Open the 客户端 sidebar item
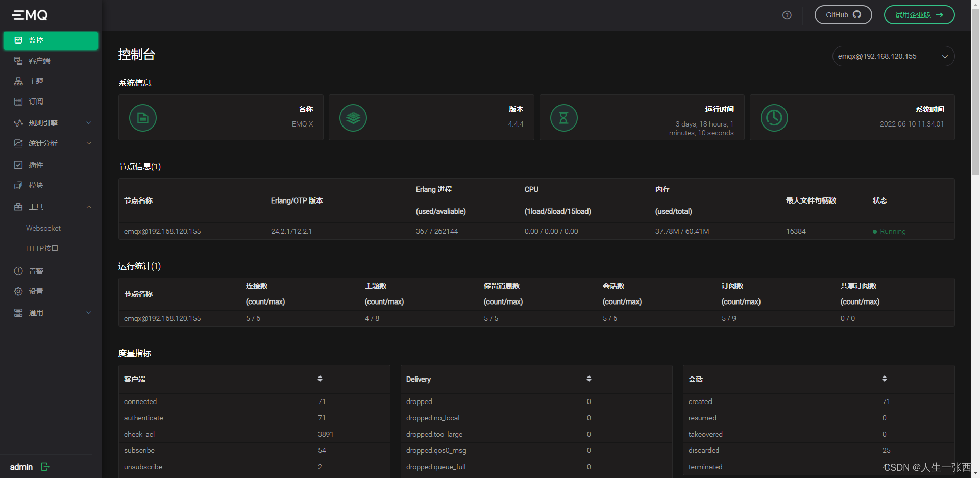The image size is (980, 478). point(51,61)
